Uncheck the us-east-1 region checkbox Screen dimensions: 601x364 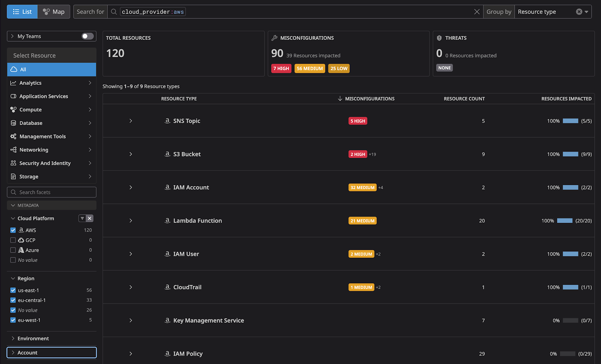pos(13,290)
